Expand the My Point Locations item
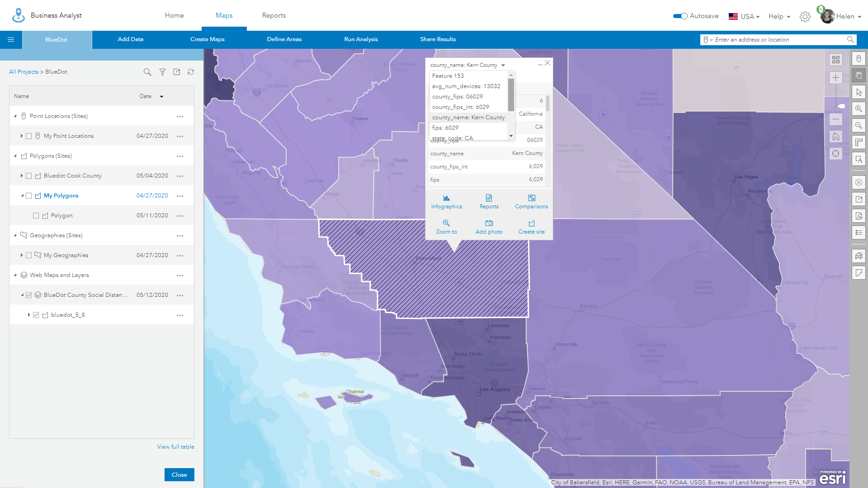Viewport: 868px width, 488px height. click(21, 136)
